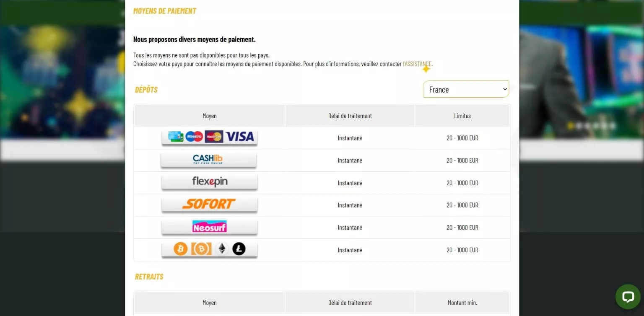Click the MasterCard logo

pos(214,137)
